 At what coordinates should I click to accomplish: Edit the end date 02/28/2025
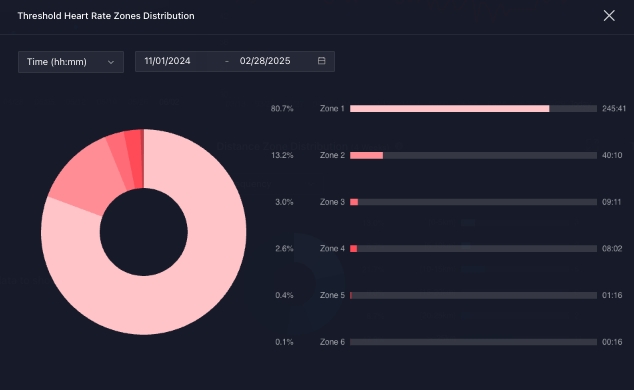tap(265, 61)
